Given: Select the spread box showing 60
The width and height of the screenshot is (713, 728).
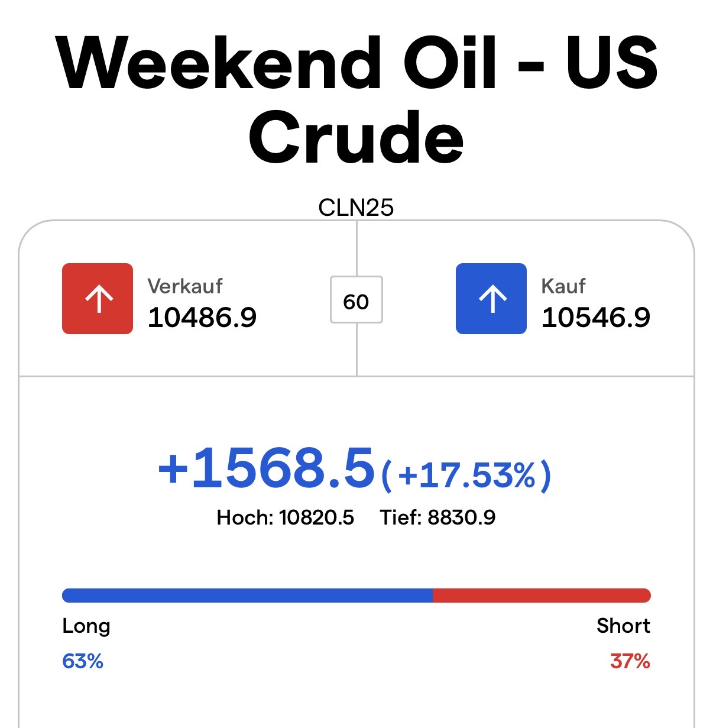Looking at the screenshot, I should [x=356, y=300].
